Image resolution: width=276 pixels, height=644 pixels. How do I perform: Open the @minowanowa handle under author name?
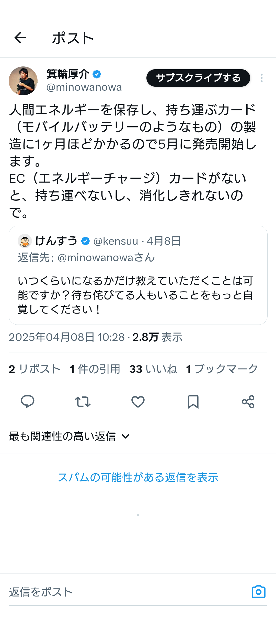point(84,87)
